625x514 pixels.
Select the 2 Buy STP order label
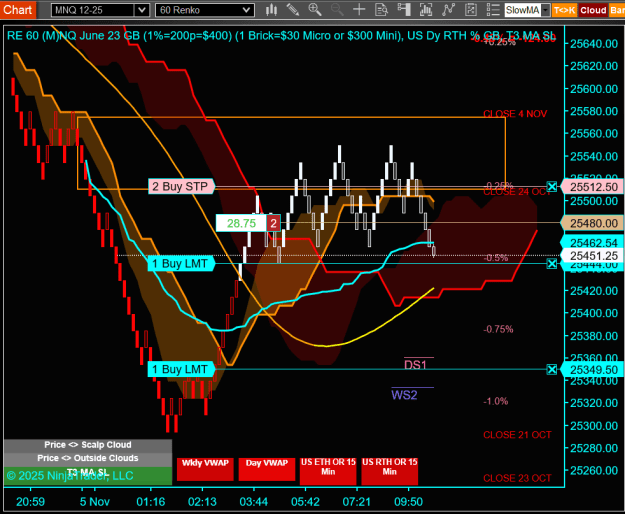click(181, 186)
